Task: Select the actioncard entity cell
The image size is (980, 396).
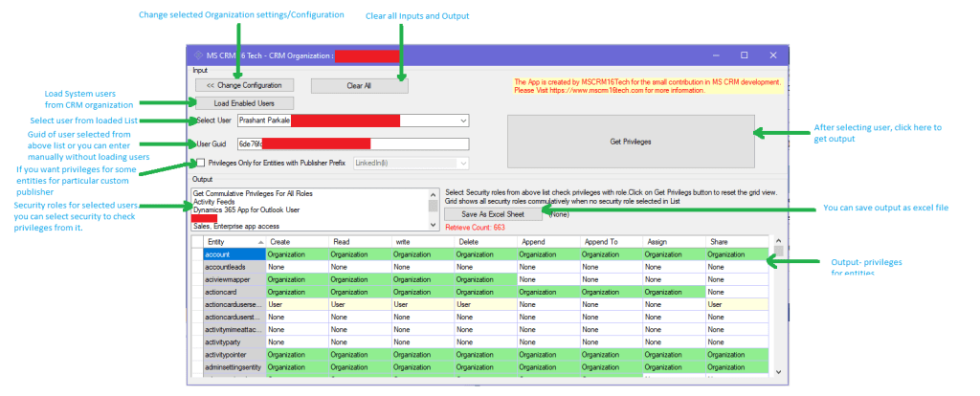Action: coord(234,292)
